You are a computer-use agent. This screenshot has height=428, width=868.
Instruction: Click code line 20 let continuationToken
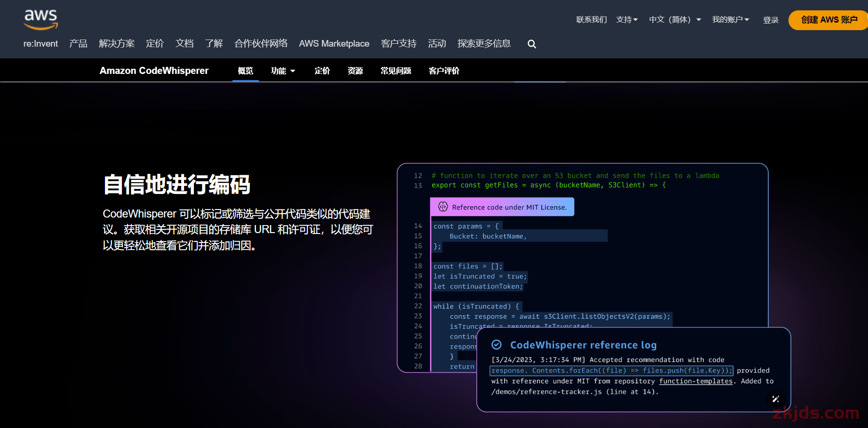(x=478, y=286)
